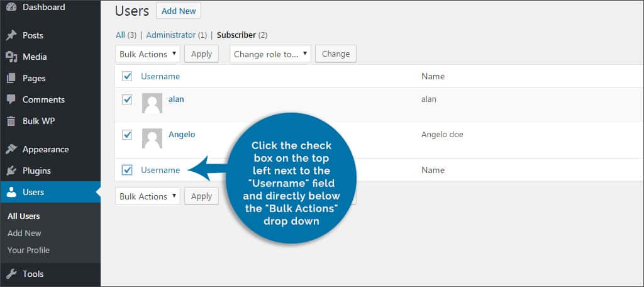Uncheck the checkbox for user Angelo
The height and width of the screenshot is (287, 644).
point(127,135)
